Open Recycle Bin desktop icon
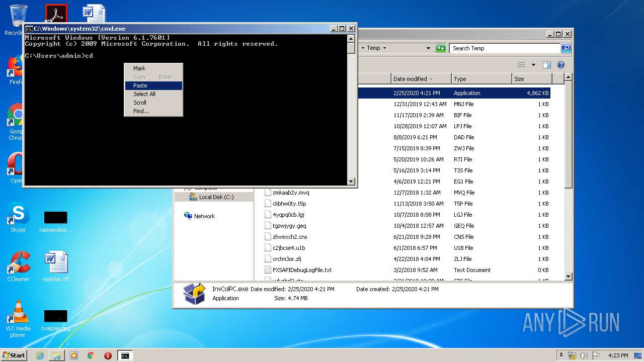 [x=18, y=20]
